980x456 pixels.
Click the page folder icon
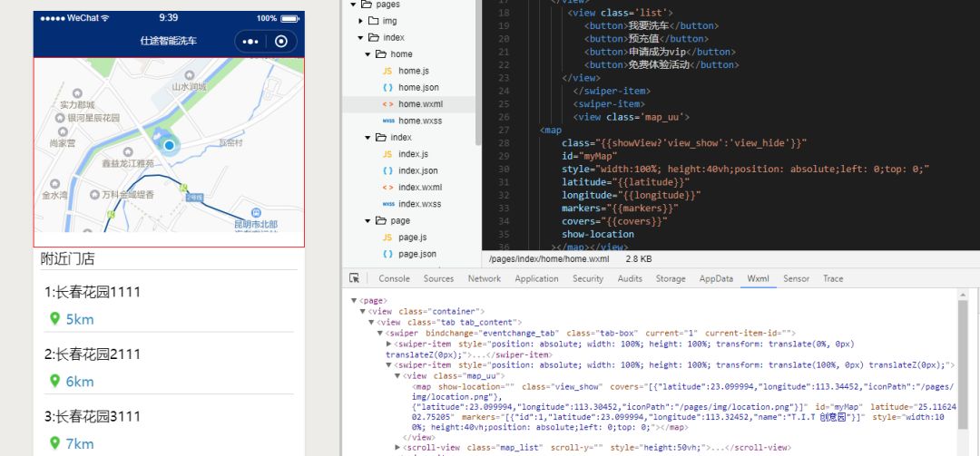point(381,220)
